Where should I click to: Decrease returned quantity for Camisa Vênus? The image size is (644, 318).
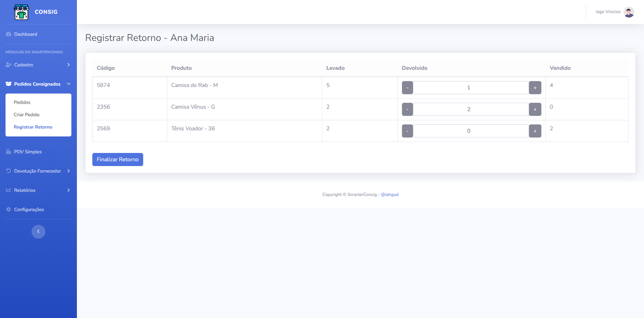click(407, 109)
